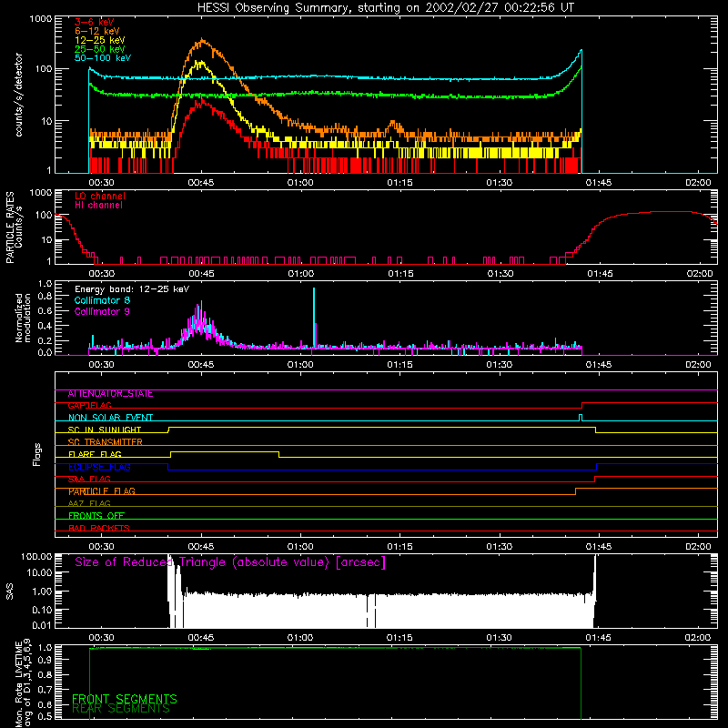Click the raised yellow step of the FLARE_FLAG line
728x728 pixels.
coord(225,451)
